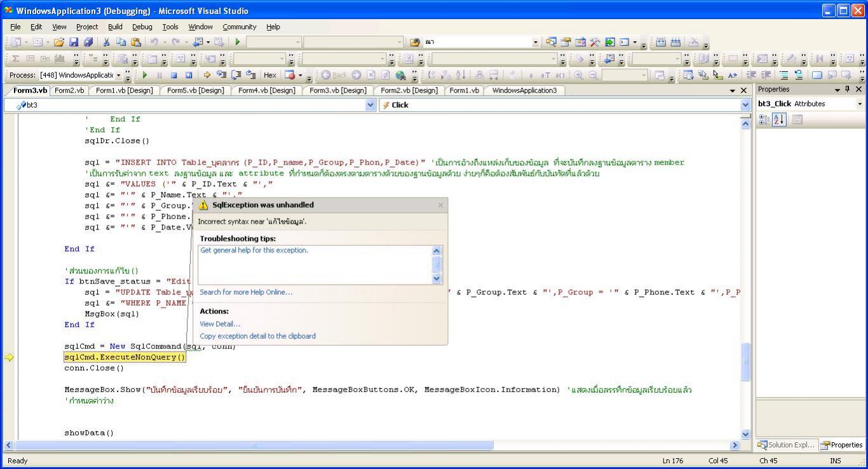Click the Comment out selected lines icon
868x469 pixels.
[x=783, y=75]
